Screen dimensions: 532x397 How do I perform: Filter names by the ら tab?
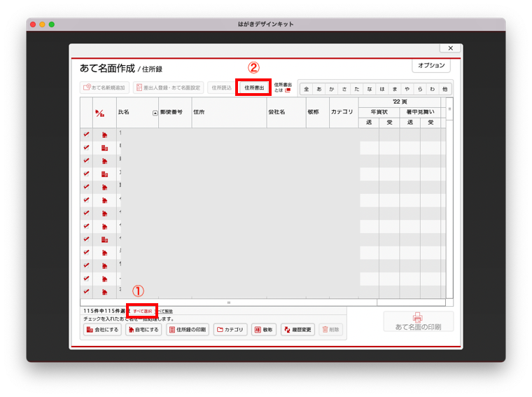(x=420, y=89)
